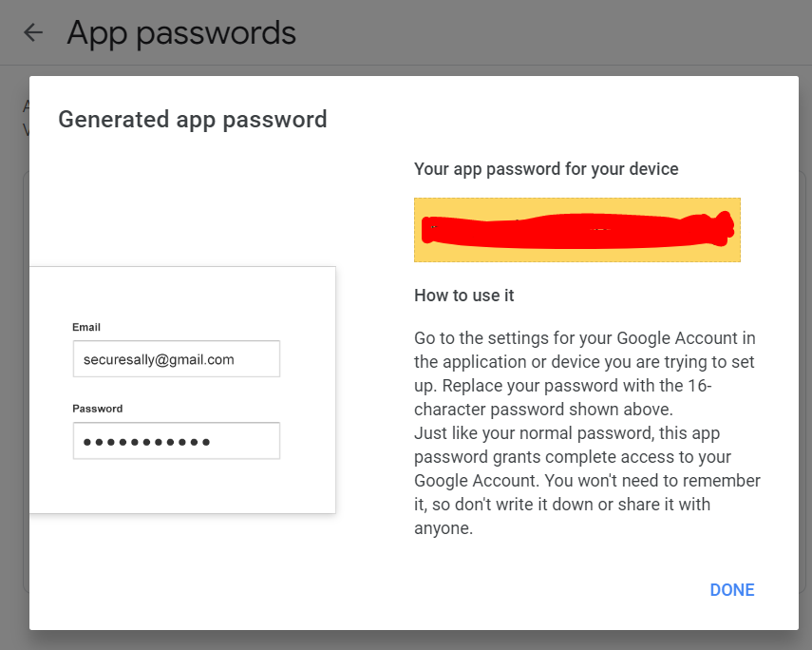Click the How to use it heading
This screenshot has height=650, width=812.
(464, 296)
